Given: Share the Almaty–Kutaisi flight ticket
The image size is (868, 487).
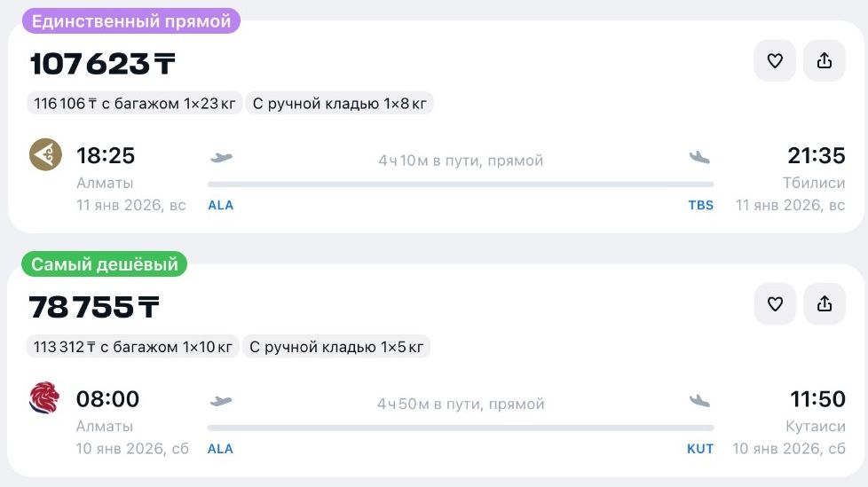Looking at the screenshot, I should 825,304.
